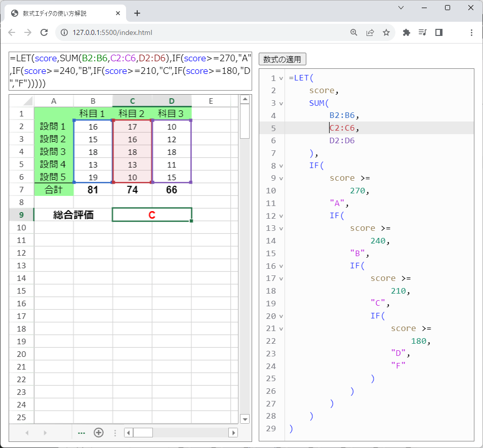This screenshot has width=483, height=448.
Task: Click the browser back arrow
Action: point(12,32)
